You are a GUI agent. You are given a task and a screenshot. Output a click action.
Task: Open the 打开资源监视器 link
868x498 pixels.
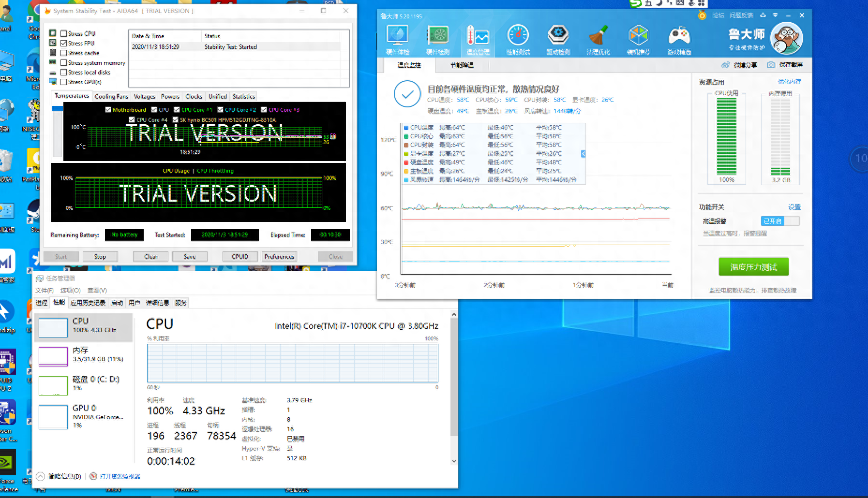pyautogui.click(x=120, y=476)
